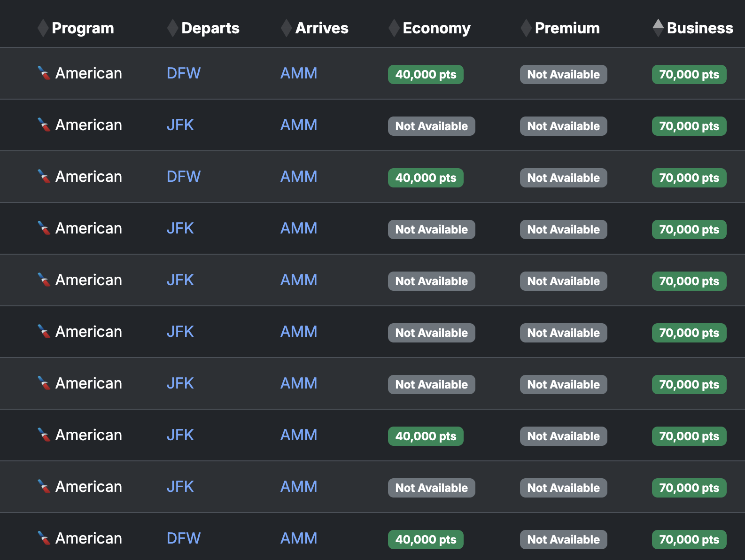This screenshot has width=745, height=560.
Task: Select the Arrives column header label
Action: (322, 28)
